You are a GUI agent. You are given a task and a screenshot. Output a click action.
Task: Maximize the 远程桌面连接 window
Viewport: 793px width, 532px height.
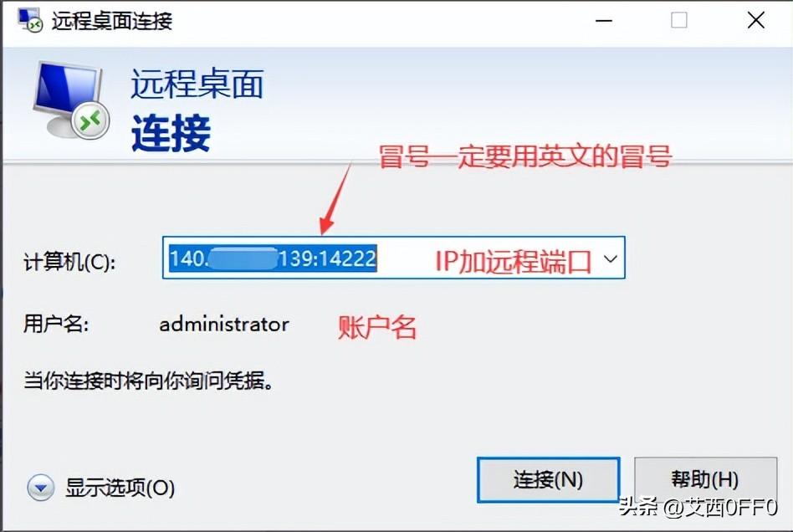point(678,20)
